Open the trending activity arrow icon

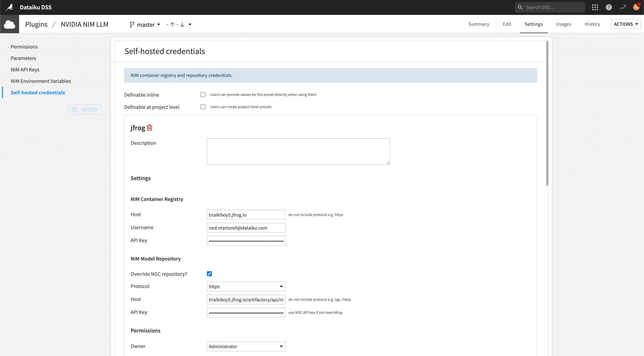[x=623, y=7]
